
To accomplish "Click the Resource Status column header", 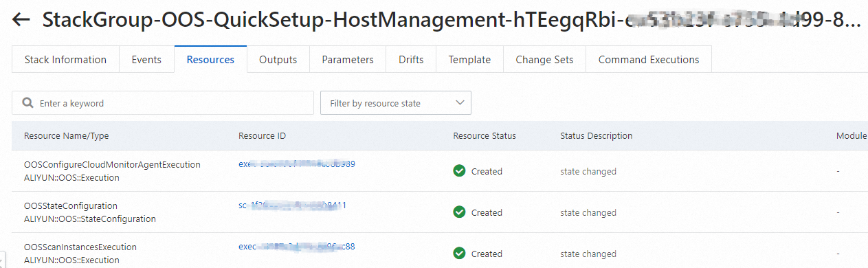I will click(x=485, y=136).
